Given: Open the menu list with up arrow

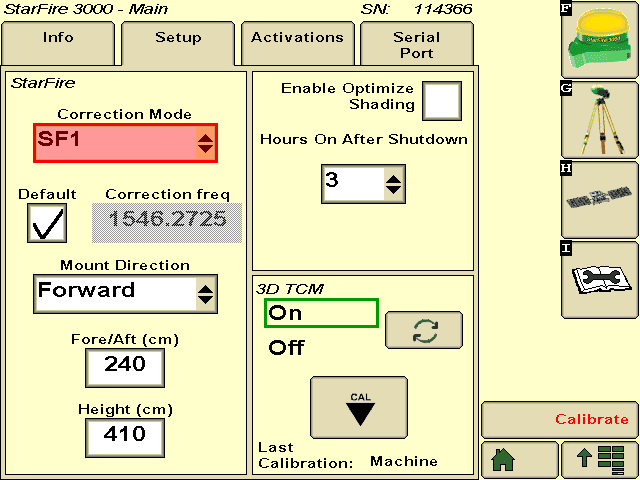Looking at the screenshot, I should pyautogui.click(x=600, y=460).
